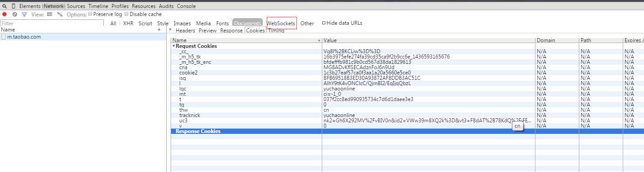This screenshot has width=644, height=172.
Task: Select the m.taobao.com request row
Action: 83,37
